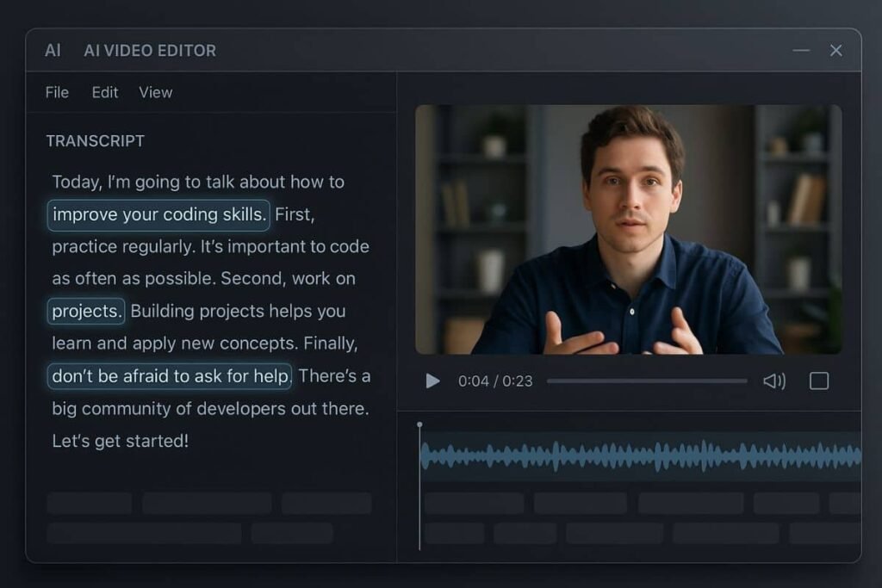Viewport: 882px width, 588px height.
Task: Select the highlighted phrase 'improve your coding skills'
Action: 158,214
